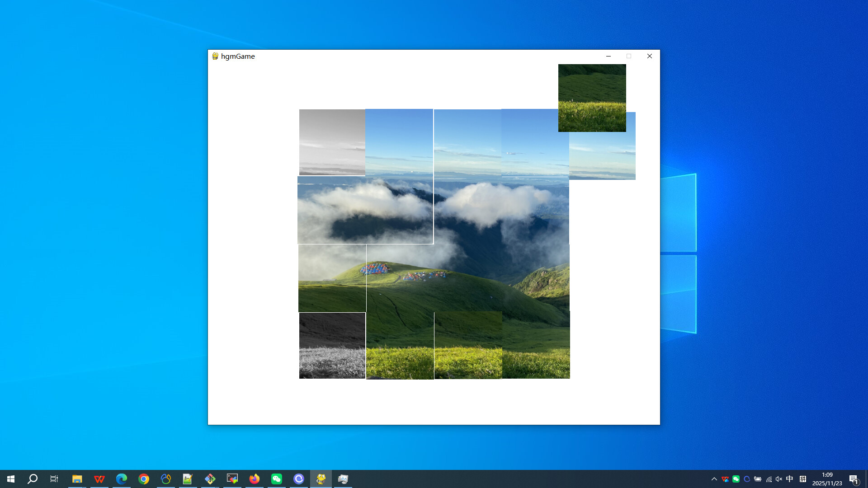Open Task View
The width and height of the screenshot is (868, 488).
tap(54, 479)
